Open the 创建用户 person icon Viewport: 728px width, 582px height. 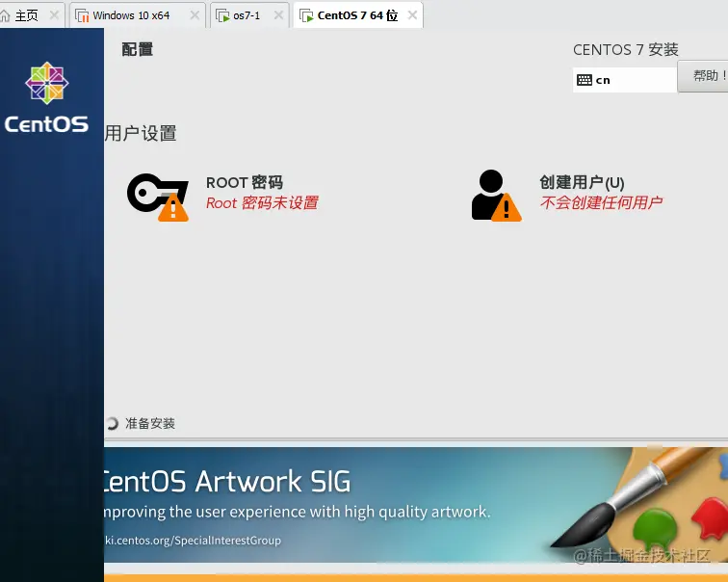point(496,195)
